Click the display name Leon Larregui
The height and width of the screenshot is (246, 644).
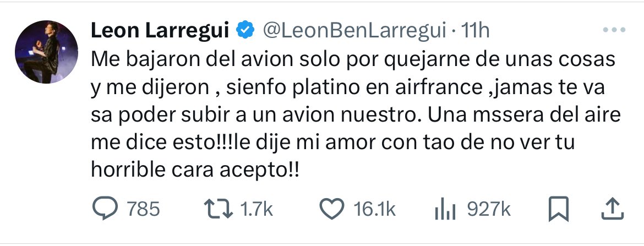tap(160, 32)
